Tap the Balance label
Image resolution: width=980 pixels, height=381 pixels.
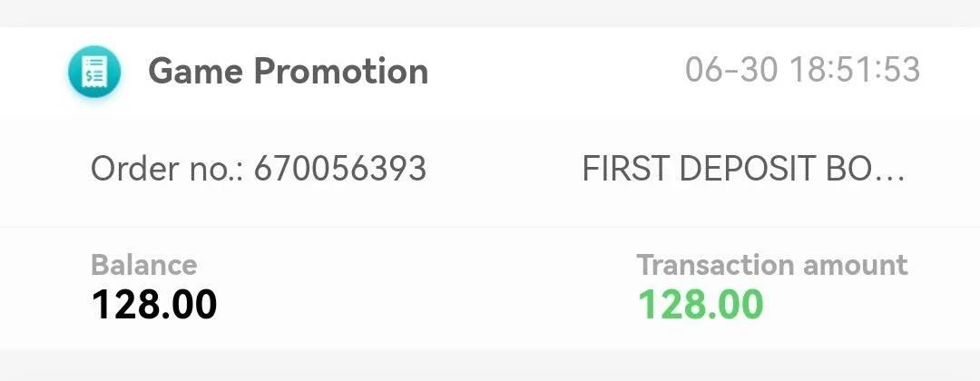pos(144,265)
